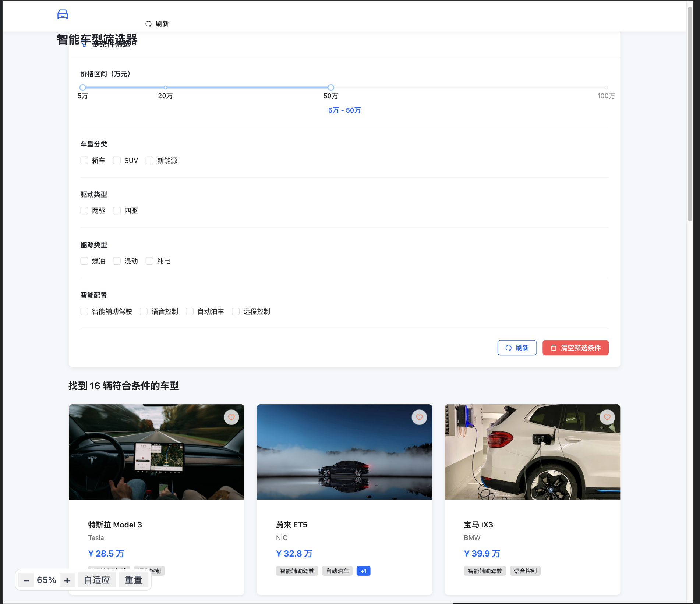Click the 宝马 iX3 title
Screen dimensions: 700x604
point(478,525)
